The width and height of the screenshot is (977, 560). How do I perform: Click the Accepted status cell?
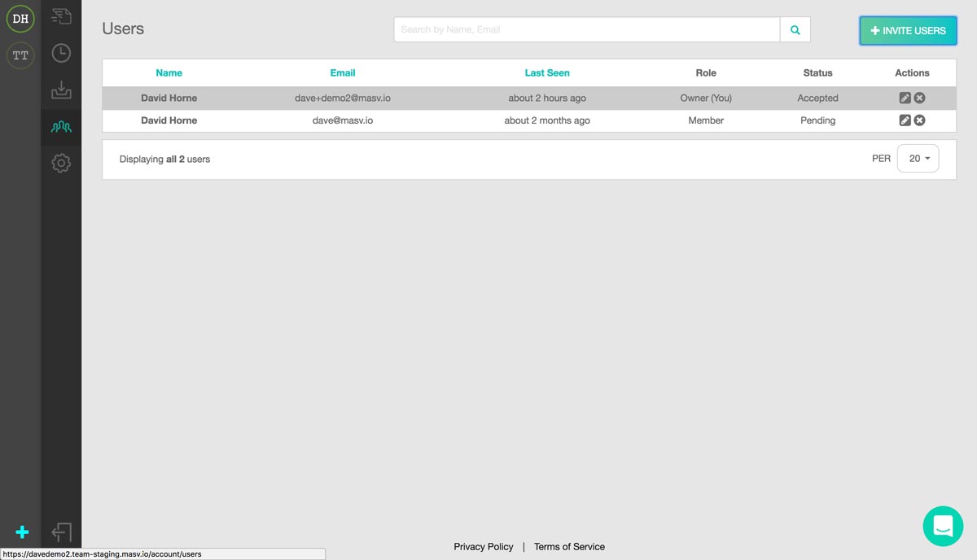[x=817, y=98]
